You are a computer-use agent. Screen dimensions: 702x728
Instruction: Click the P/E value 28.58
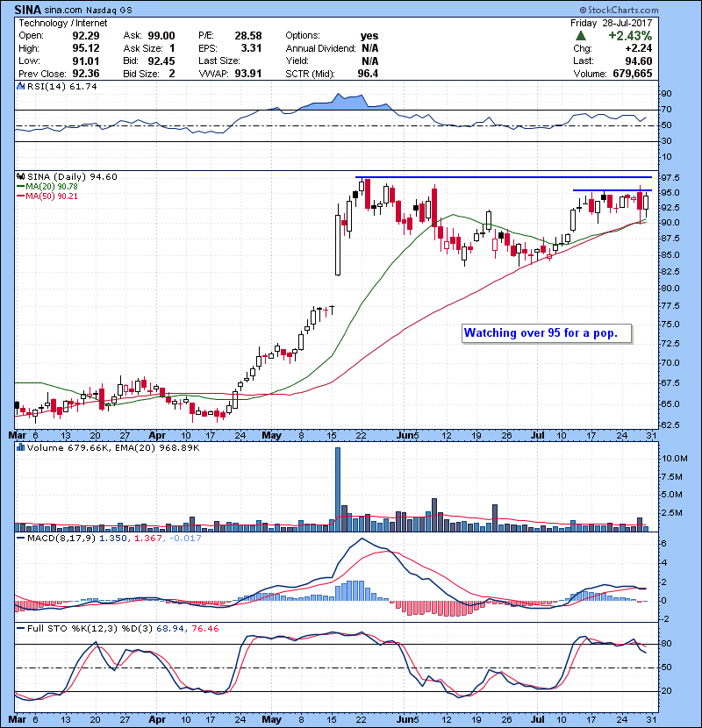(248, 36)
